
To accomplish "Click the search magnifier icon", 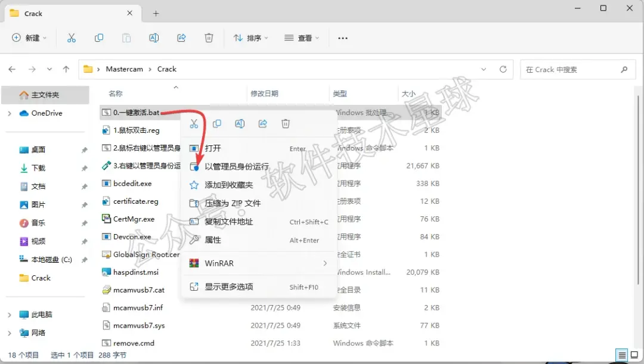I will point(624,69).
